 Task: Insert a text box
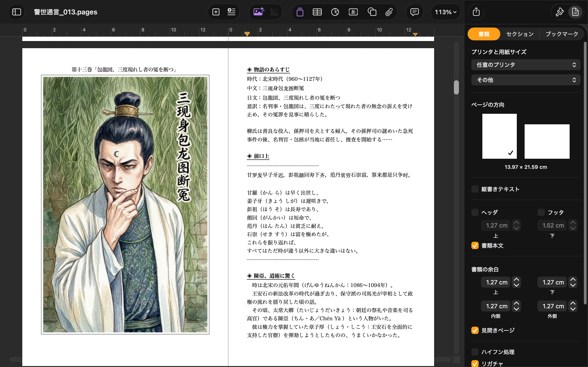(353, 12)
